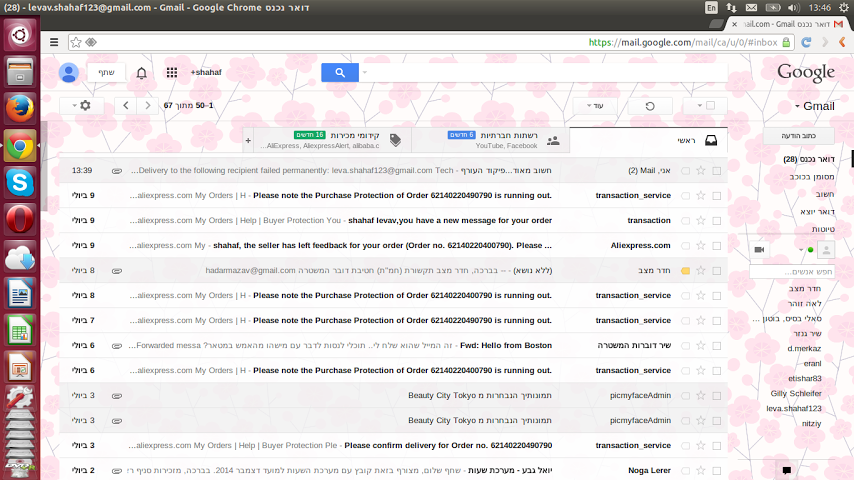Launch Opera from the Ubuntu dock
The width and height of the screenshot is (854, 480).
20,220
